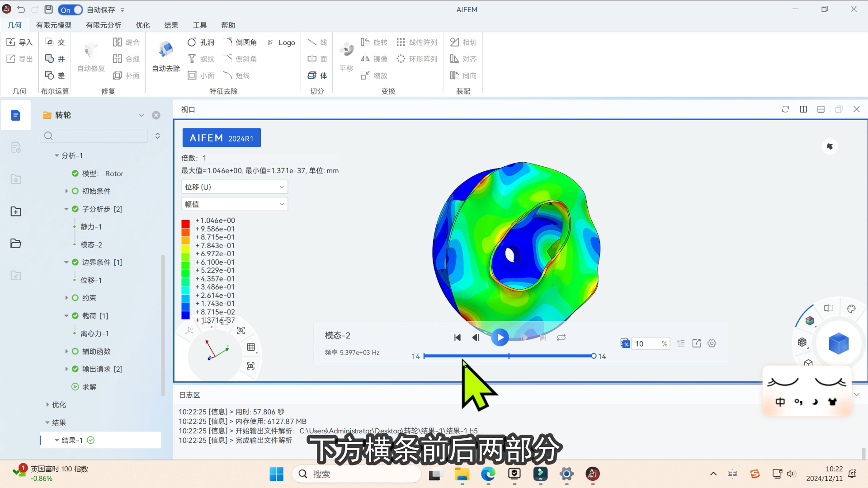Click the animation settings gear icon
The height and width of the screenshot is (488, 868).
click(712, 343)
